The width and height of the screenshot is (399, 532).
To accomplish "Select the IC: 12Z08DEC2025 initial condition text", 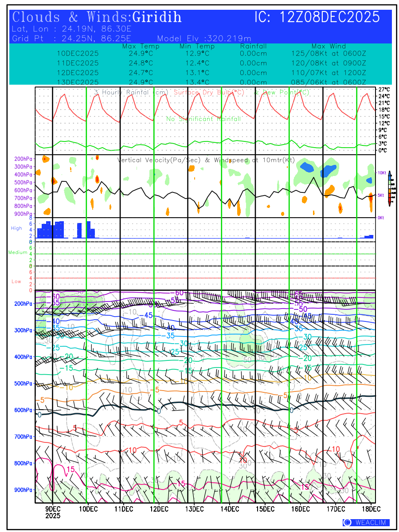I will 317,17.
